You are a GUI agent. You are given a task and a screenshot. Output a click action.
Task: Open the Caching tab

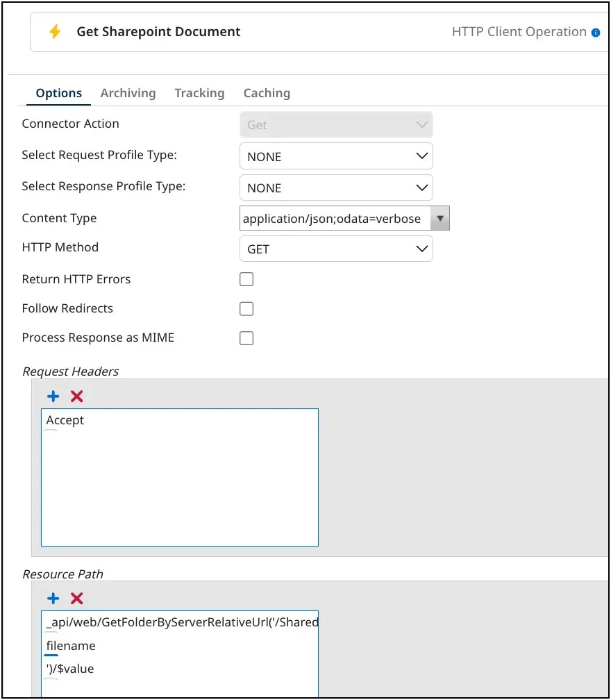[x=266, y=92]
